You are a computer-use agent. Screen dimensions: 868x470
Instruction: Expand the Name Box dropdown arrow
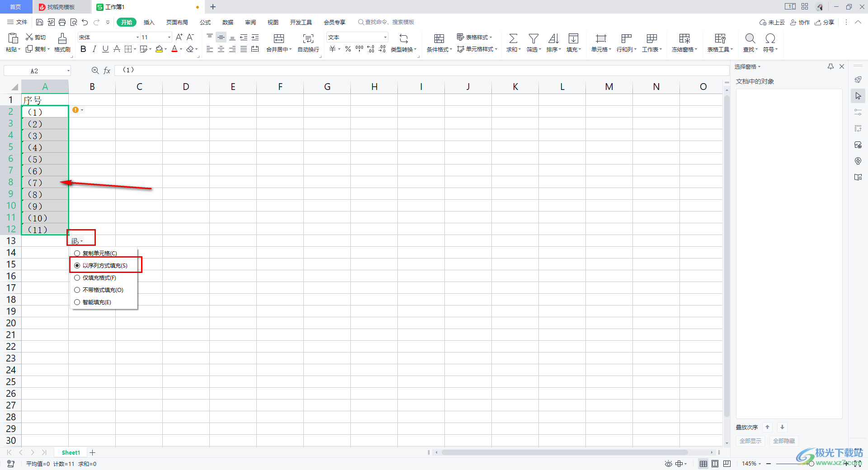tap(68, 70)
